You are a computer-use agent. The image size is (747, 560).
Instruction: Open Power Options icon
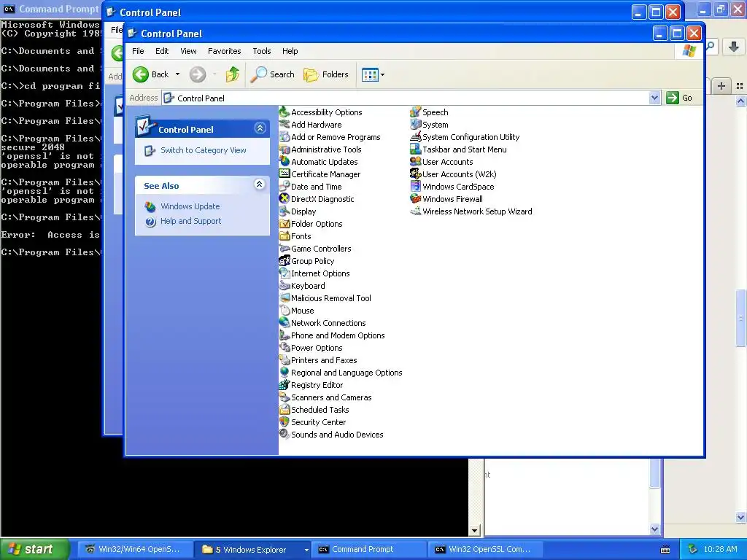(x=285, y=347)
